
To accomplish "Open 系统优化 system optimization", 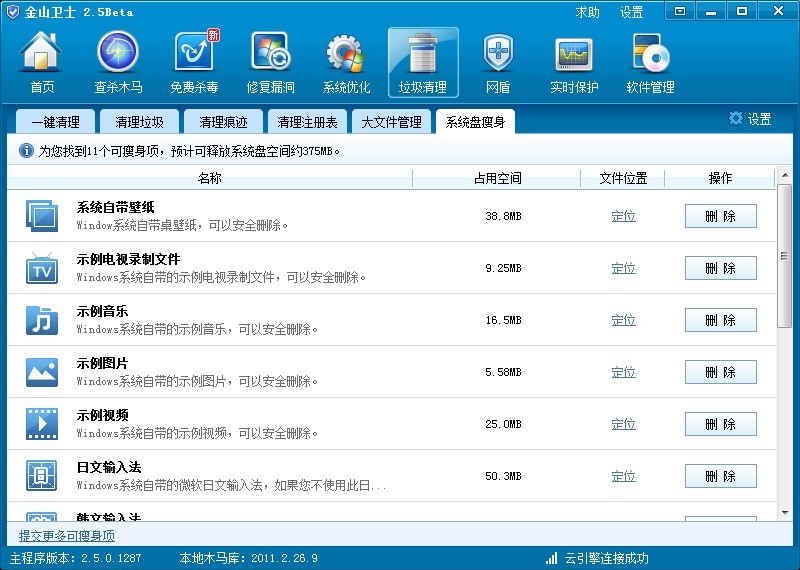I will 346,63.
